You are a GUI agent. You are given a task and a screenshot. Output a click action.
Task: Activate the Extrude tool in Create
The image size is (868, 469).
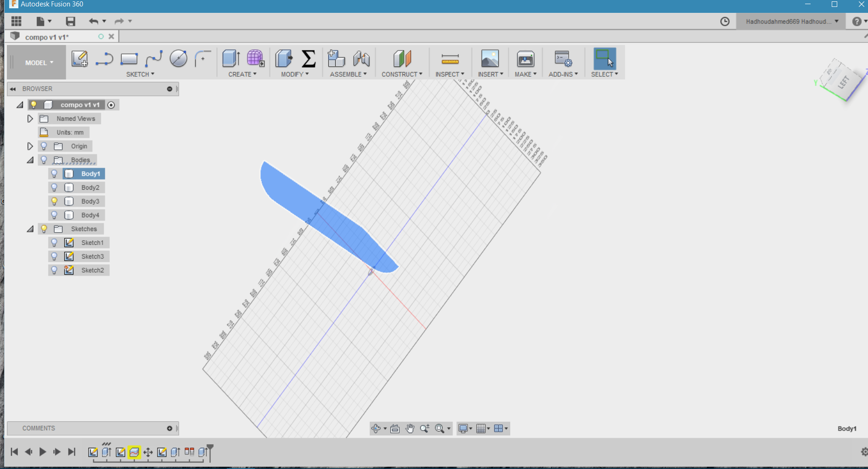click(x=231, y=59)
